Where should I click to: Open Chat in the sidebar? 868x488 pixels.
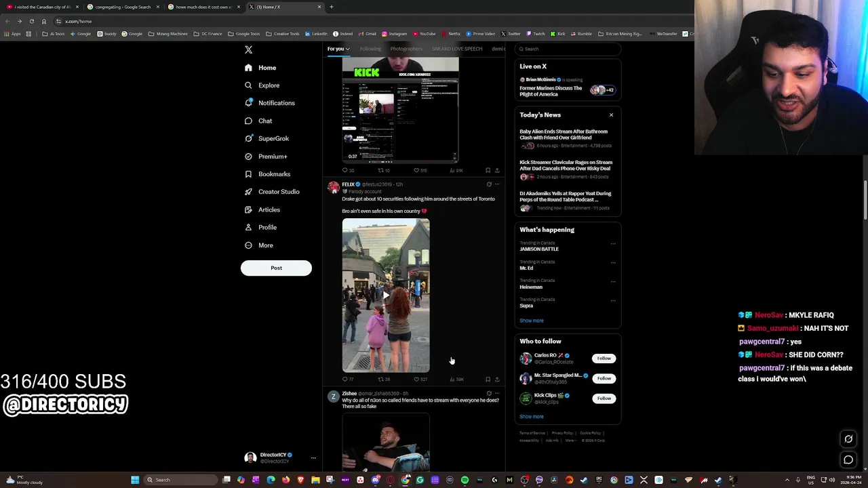click(258, 121)
